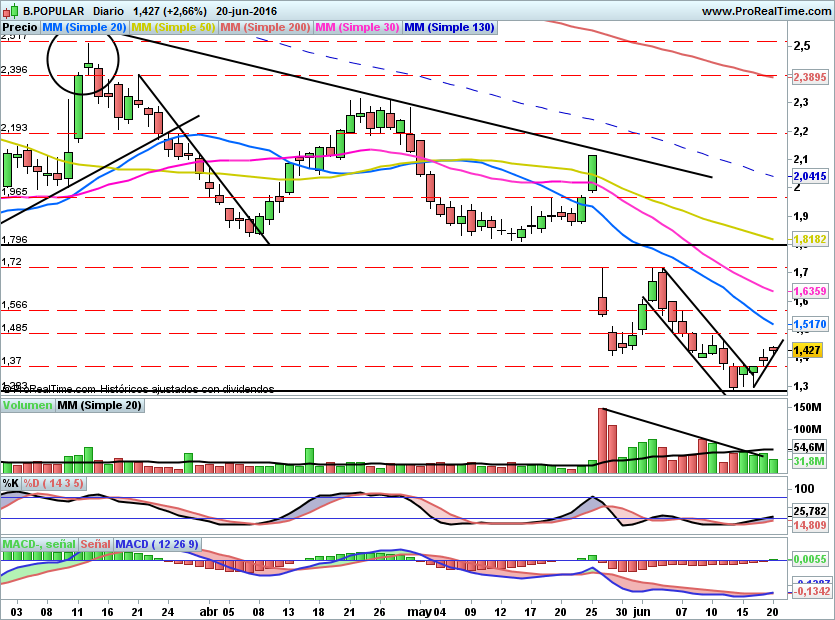
Task: Select the Señal label in MACD panel
Action: 95,544
